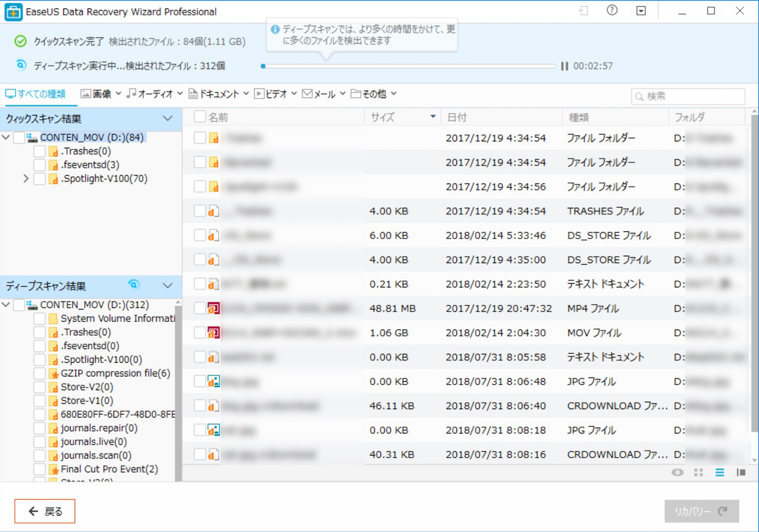
Task: Click the GZIP compression file folder icon
Action: coord(54,373)
